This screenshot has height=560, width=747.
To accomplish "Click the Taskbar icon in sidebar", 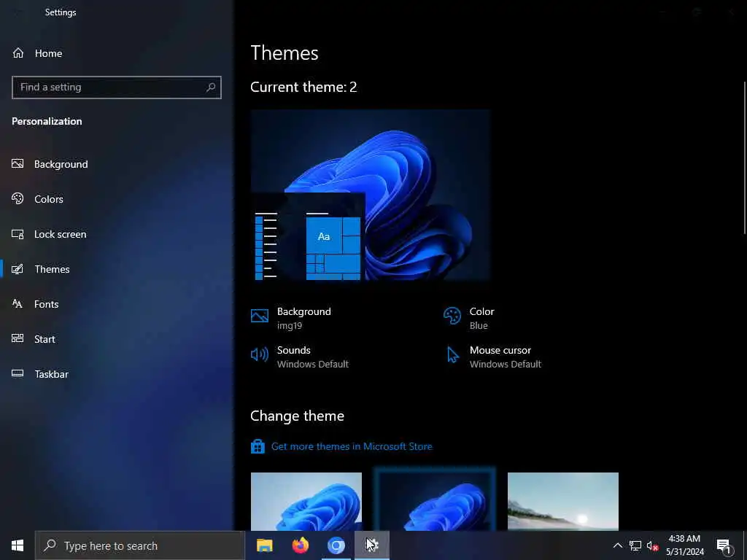I will (18, 373).
